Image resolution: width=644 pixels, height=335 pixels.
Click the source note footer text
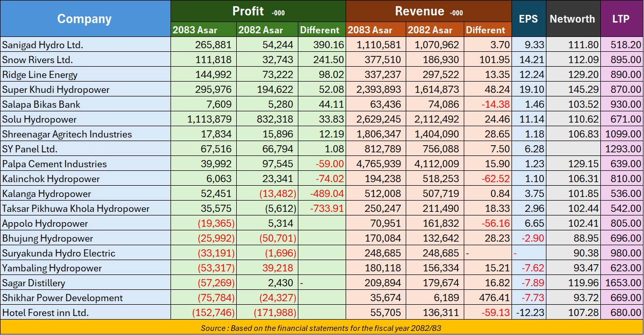[321, 327]
